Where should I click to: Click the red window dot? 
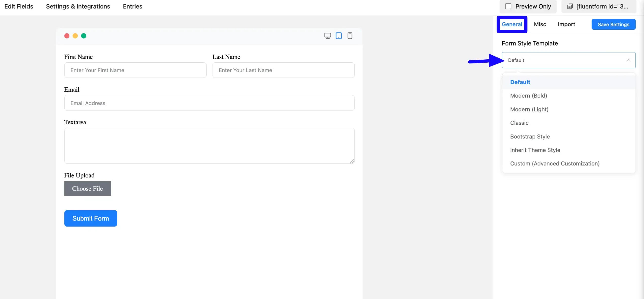(x=67, y=36)
